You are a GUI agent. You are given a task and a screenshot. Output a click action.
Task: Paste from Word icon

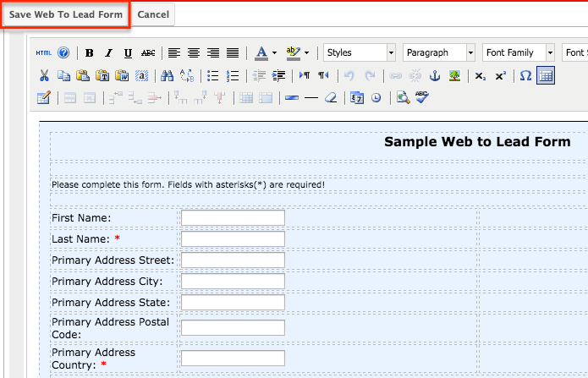click(x=122, y=76)
